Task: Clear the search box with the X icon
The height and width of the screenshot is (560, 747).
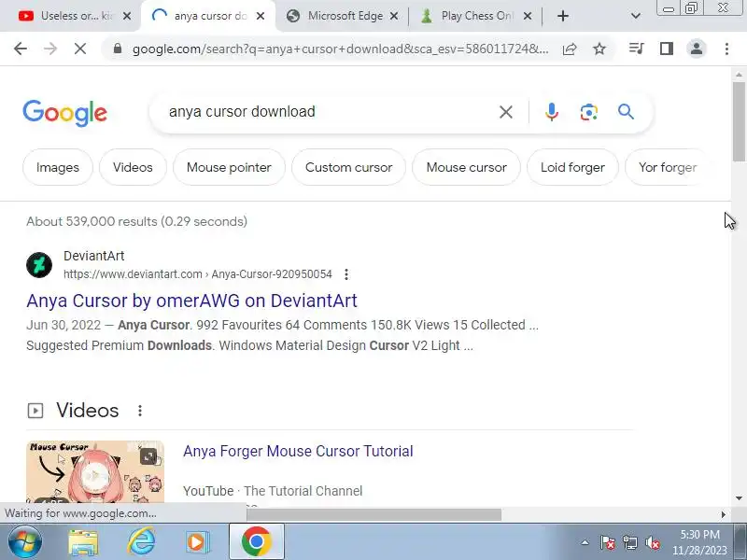Action: (506, 112)
